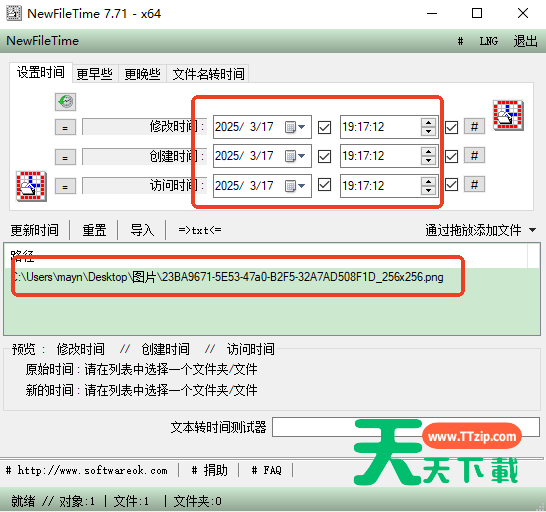
Task: Click the NewFileTime header title text
Action: pyautogui.click(x=42, y=41)
